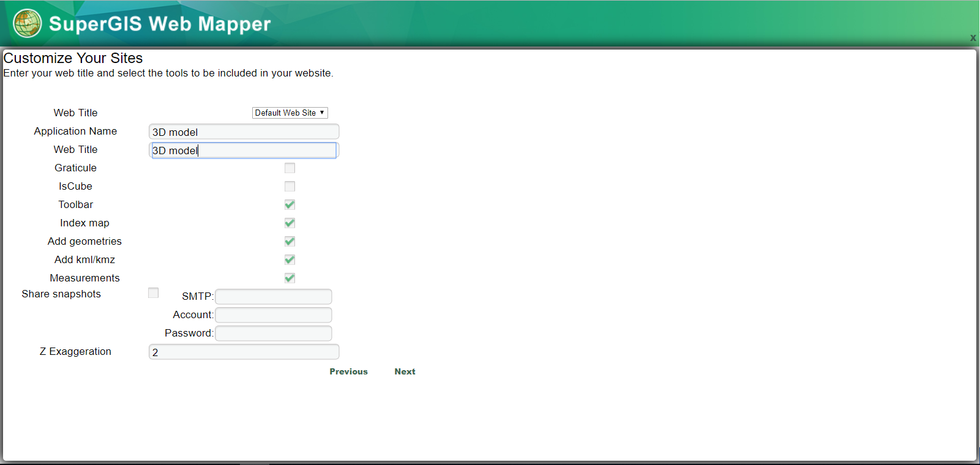Enable the IsCube checkbox
This screenshot has width=980, height=465.
point(290,187)
